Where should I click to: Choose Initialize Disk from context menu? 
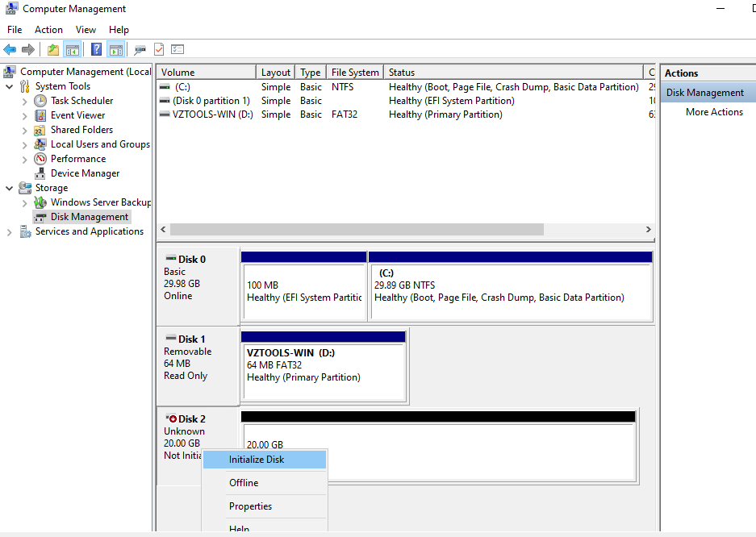click(264, 460)
